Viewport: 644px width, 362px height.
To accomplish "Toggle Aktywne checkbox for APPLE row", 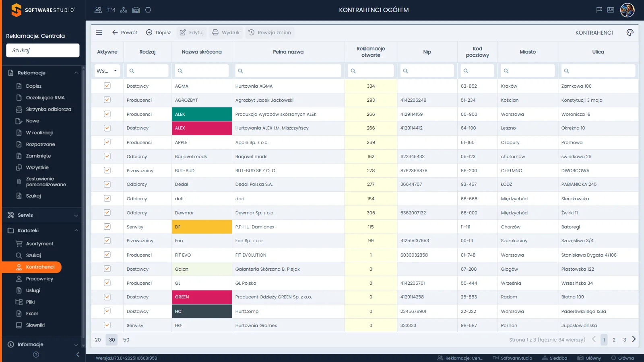I will (x=107, y=142).
